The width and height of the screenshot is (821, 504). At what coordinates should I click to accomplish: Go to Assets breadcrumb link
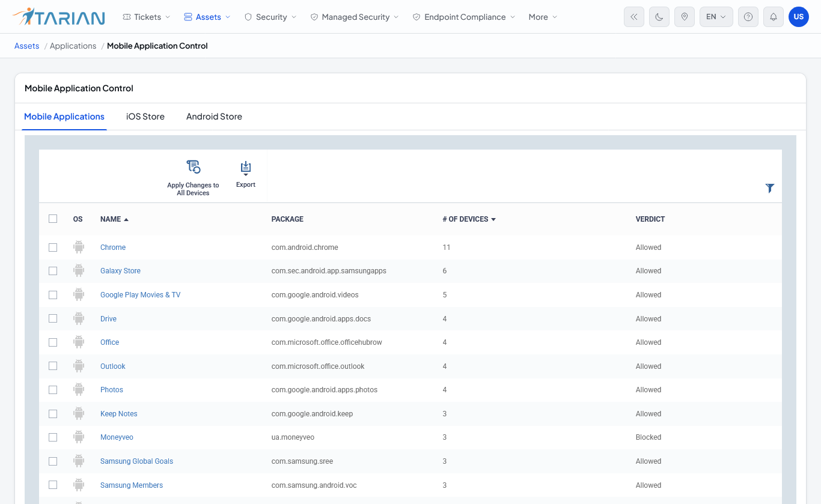click(26, 46)
